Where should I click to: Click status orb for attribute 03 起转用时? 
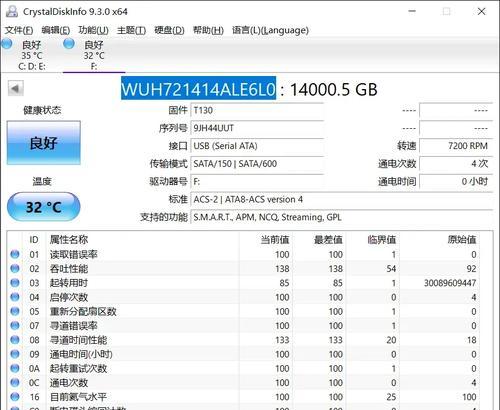[x=15, y=283]
